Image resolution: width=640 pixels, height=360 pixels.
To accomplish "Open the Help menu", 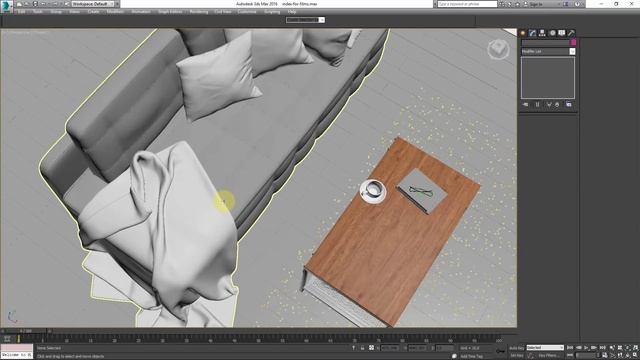I will (292, 12).
